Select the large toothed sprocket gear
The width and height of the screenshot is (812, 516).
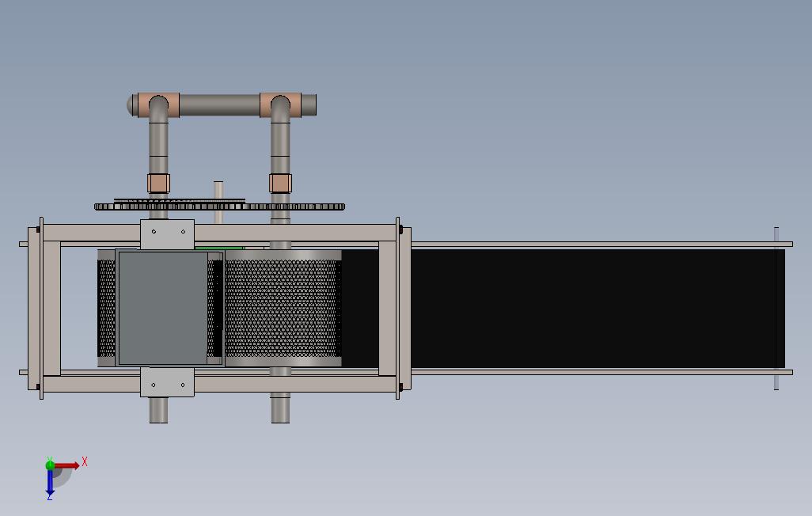219,207
